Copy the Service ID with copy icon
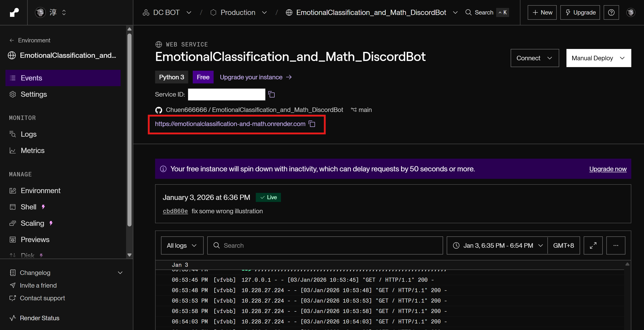This screenshot has width=644, height=330. (x=271, y=95)
